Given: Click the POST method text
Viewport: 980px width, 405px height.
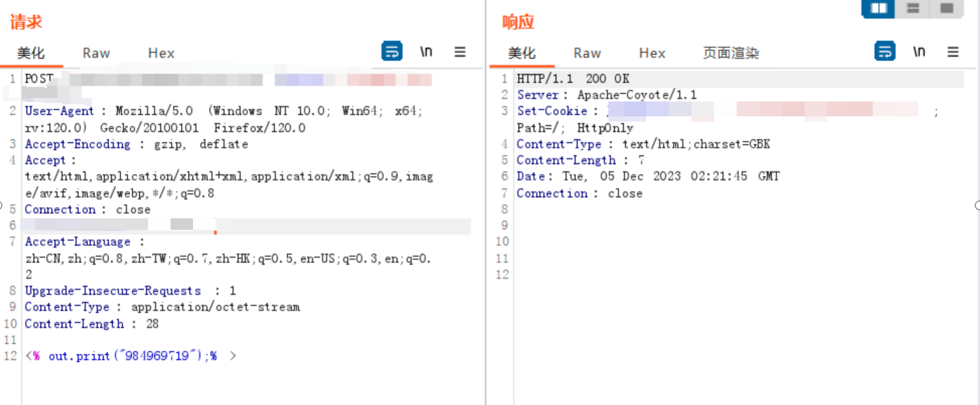Looking at the screenshot, I should (39, 79).
